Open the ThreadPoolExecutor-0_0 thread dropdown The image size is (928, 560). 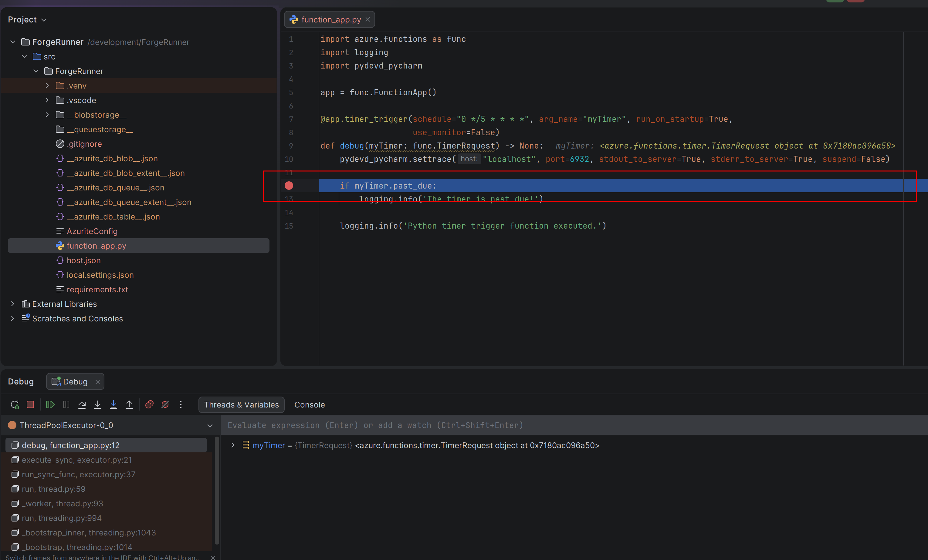tap(210, 425)
